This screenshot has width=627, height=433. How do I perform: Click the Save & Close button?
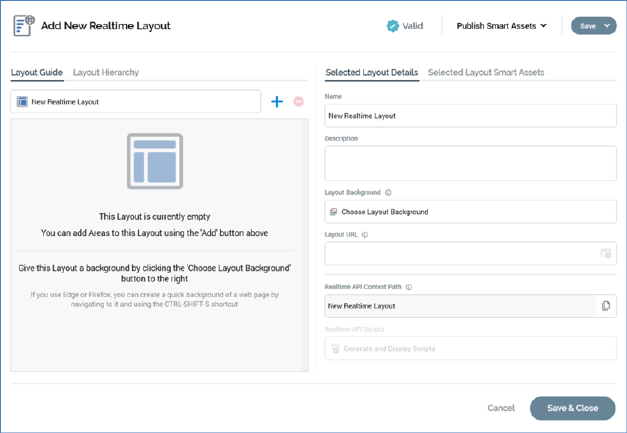572,408
